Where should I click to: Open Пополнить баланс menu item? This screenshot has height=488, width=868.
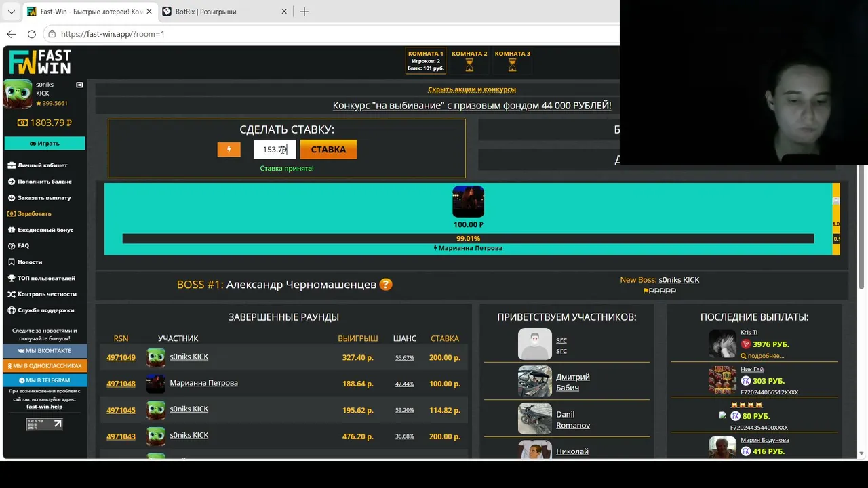point(45,181)
